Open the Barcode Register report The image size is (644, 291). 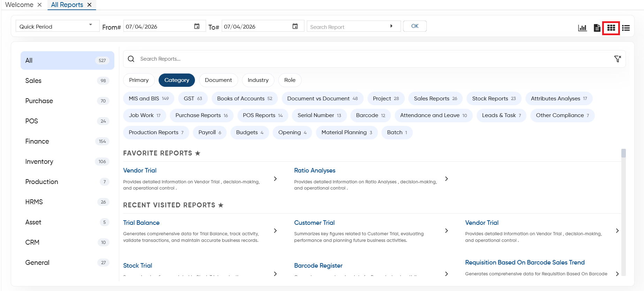(318, 266)
